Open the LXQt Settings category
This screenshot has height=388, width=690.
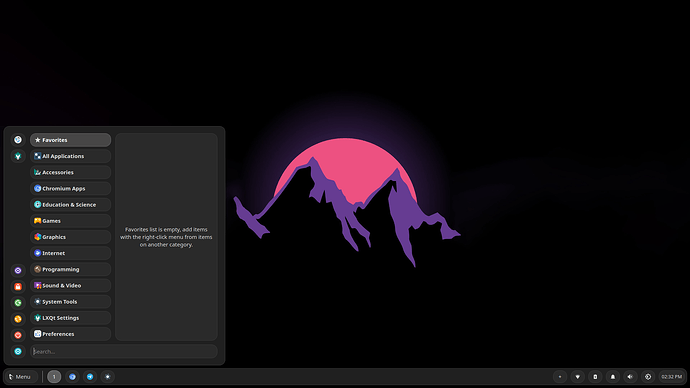pyautogui.click(x=70, y=318)
